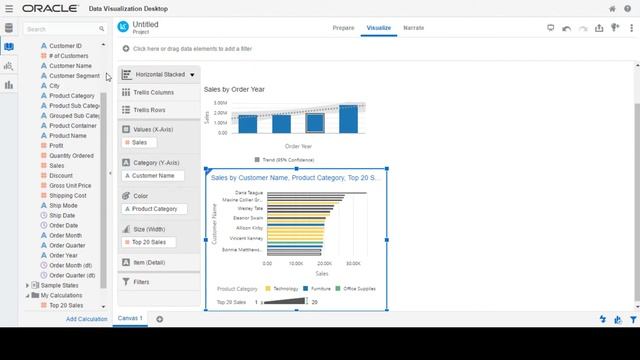This screenshot has width=640, height=360.
Task: Click the Trellis Columns grid icon
Action: 126,92
